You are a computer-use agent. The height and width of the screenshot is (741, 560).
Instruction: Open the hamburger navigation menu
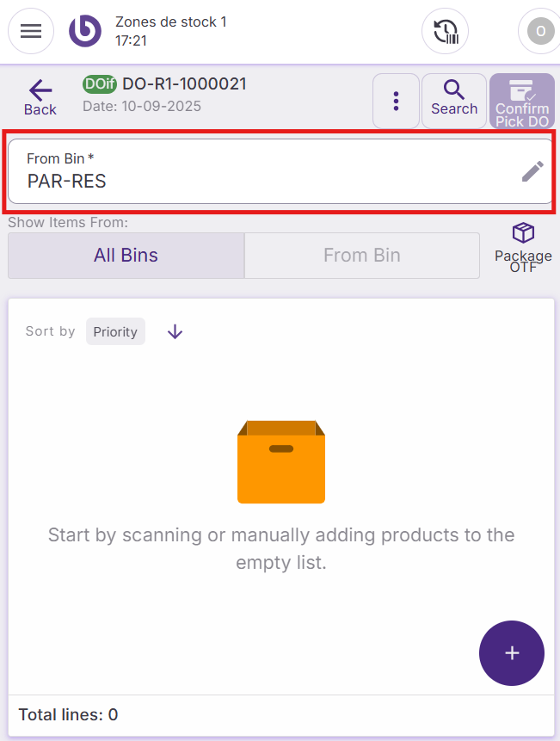pyautogui.click(x=31, y=31)
